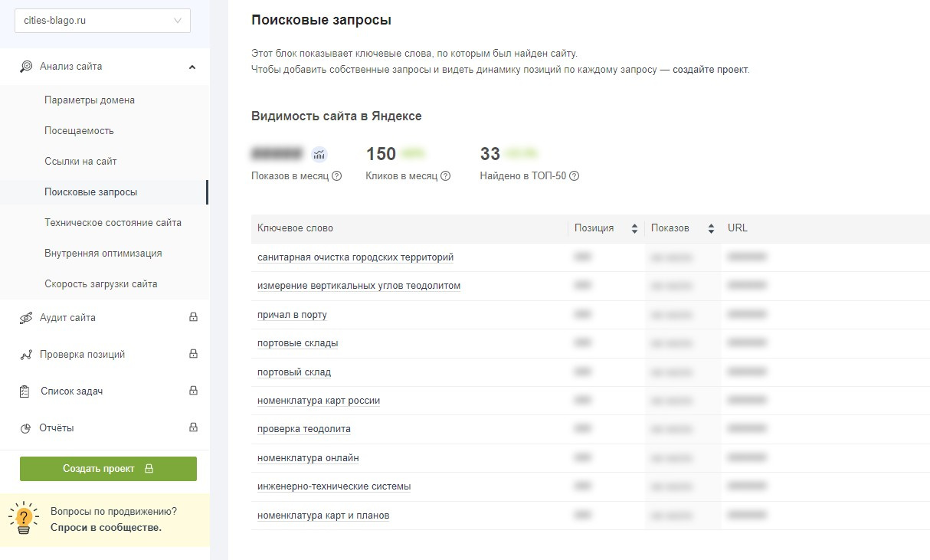Open keyword номенклатура онлайн

(x=308, y=458)
